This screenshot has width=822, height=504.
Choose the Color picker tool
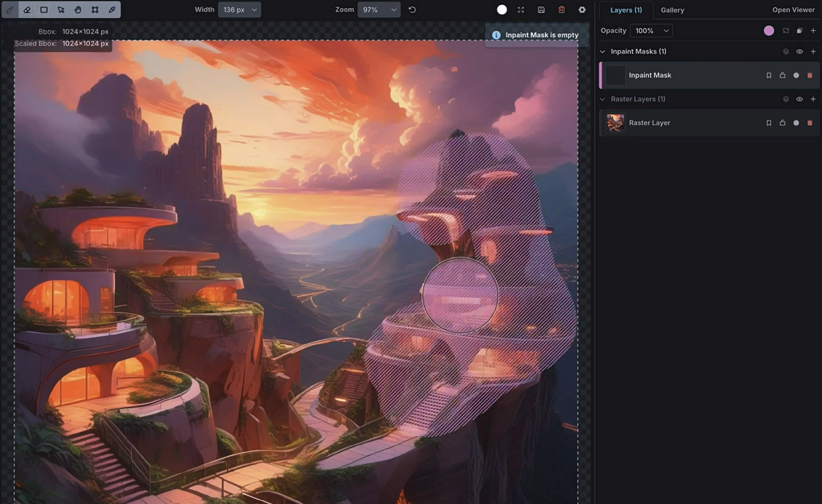tap(112, 9)
